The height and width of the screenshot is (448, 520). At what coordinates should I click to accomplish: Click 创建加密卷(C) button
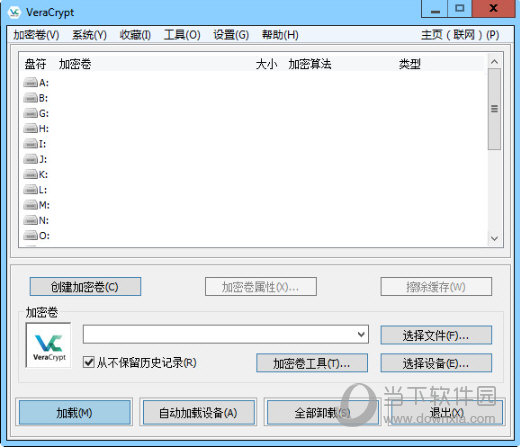(85, 287)
